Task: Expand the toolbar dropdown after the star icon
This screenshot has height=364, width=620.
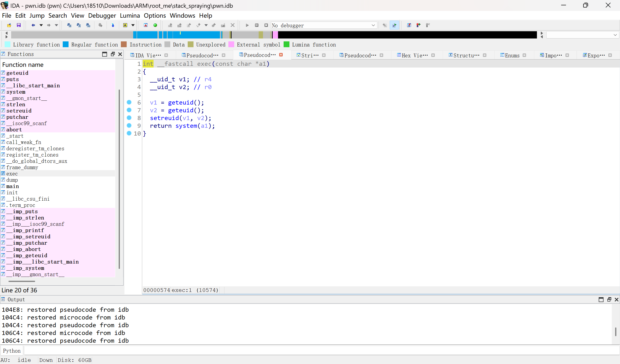Action: pos(206,25)
